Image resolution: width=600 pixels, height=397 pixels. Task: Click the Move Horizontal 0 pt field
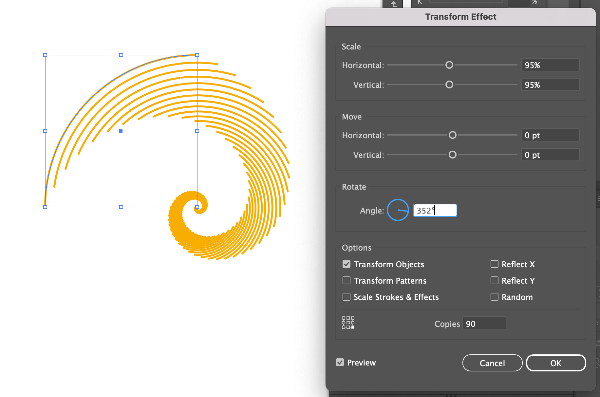tap(550, 135)
